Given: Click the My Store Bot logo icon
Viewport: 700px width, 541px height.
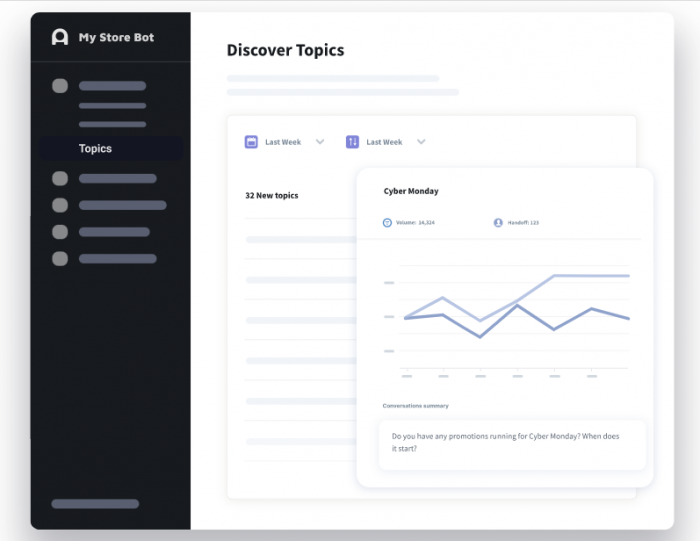Looking at the screenshot, I should click(x=60, y=37).
